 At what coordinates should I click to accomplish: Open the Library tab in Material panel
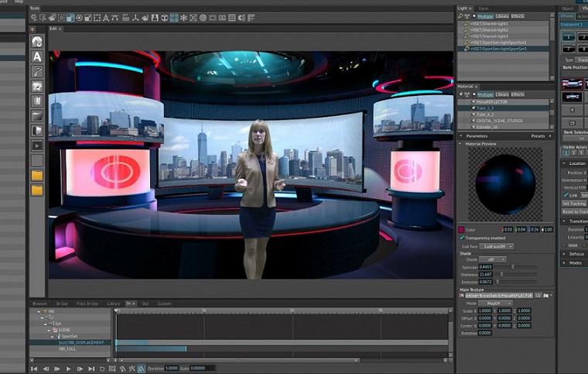point(502,94)
